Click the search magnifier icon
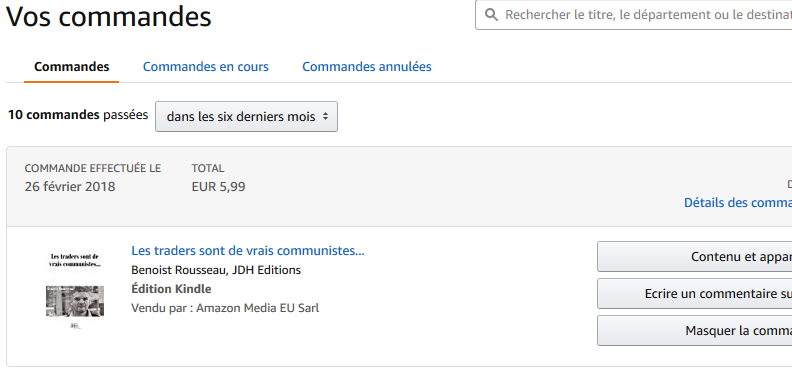The width and height of the screenshot is (792, 370). 491,15
